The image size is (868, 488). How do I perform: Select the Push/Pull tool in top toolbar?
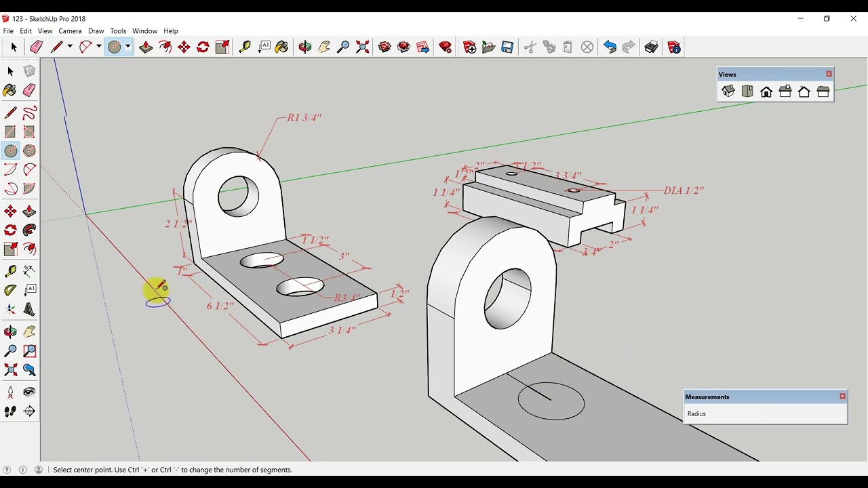click(146, 47)
